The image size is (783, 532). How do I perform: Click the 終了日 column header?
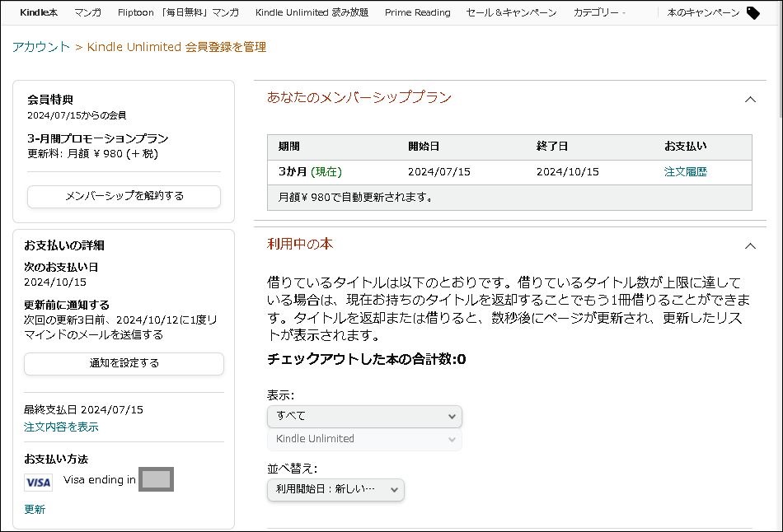click(551, 147)
